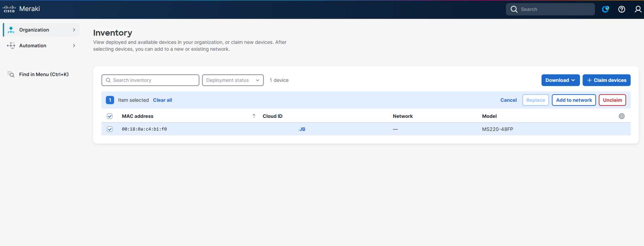Uncheck the select-all header checkbox
Image resolution: width=644 pixels, height=246 pixels.
(x=110, y=116)
